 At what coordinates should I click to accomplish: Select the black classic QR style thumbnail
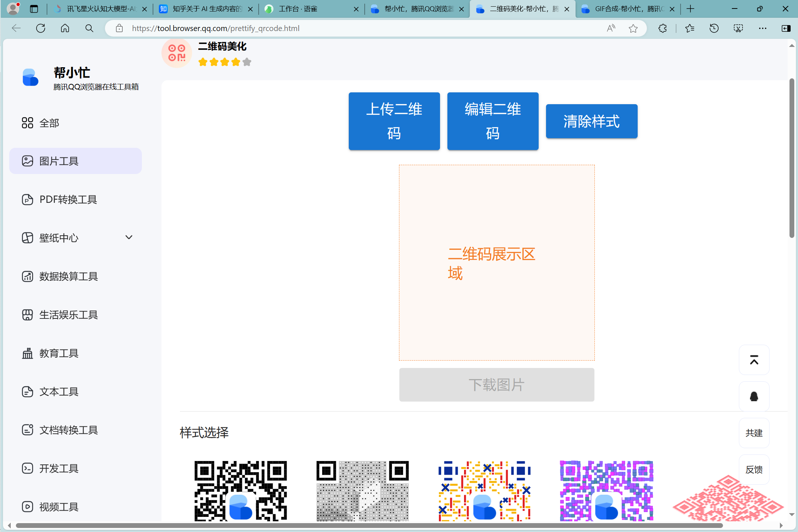(241, 491)
